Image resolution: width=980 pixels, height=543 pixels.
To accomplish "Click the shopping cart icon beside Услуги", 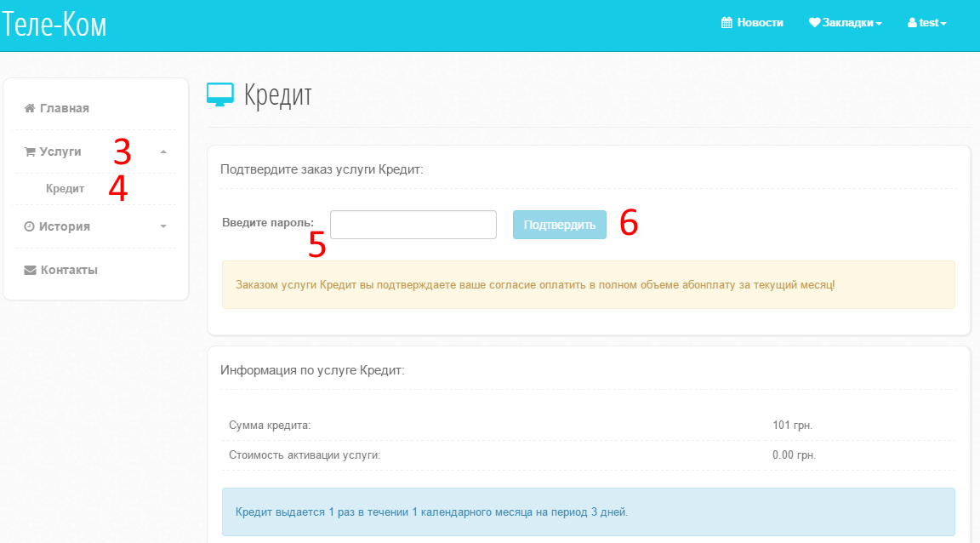I will pyautogui.click(x=30, y=151).
